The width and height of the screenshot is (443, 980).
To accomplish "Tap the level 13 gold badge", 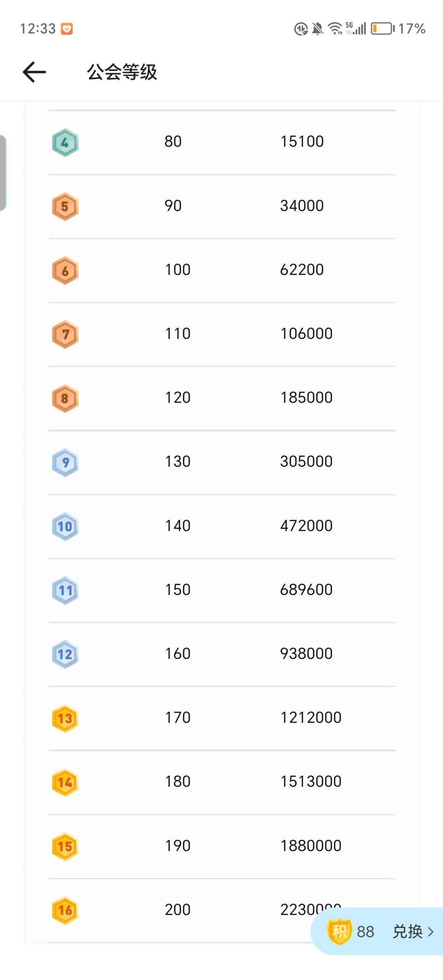I will tap(65, 718).
